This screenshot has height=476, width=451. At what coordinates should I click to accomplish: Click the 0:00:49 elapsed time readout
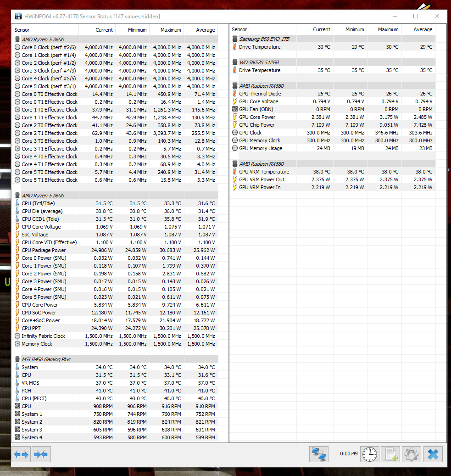349,454
